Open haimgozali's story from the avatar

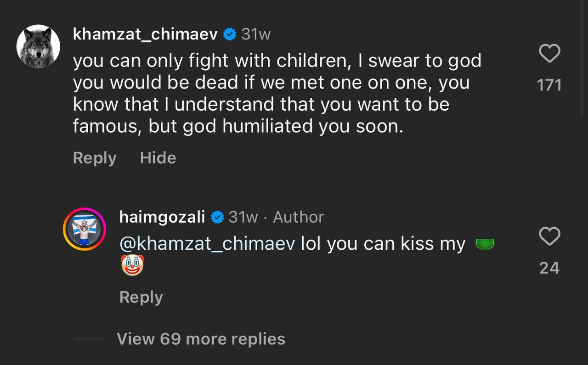click(x=85, y=229)
